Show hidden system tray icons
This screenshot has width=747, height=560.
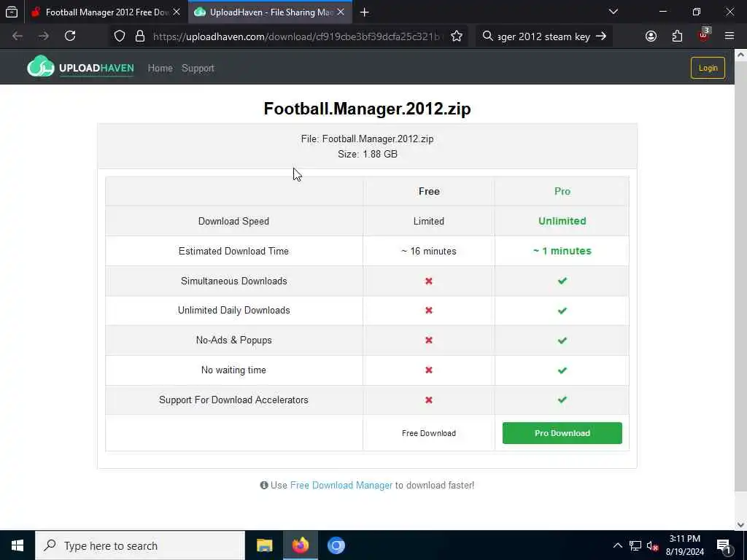617,545
